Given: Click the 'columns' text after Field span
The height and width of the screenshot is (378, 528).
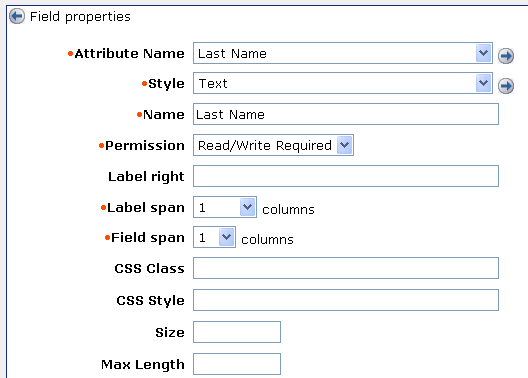Looking at the screenshot, I should pos(267,240).
